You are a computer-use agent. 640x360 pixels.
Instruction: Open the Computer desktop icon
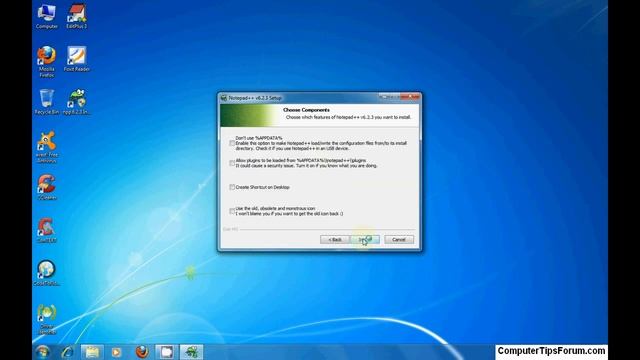[x=47, y=16]
